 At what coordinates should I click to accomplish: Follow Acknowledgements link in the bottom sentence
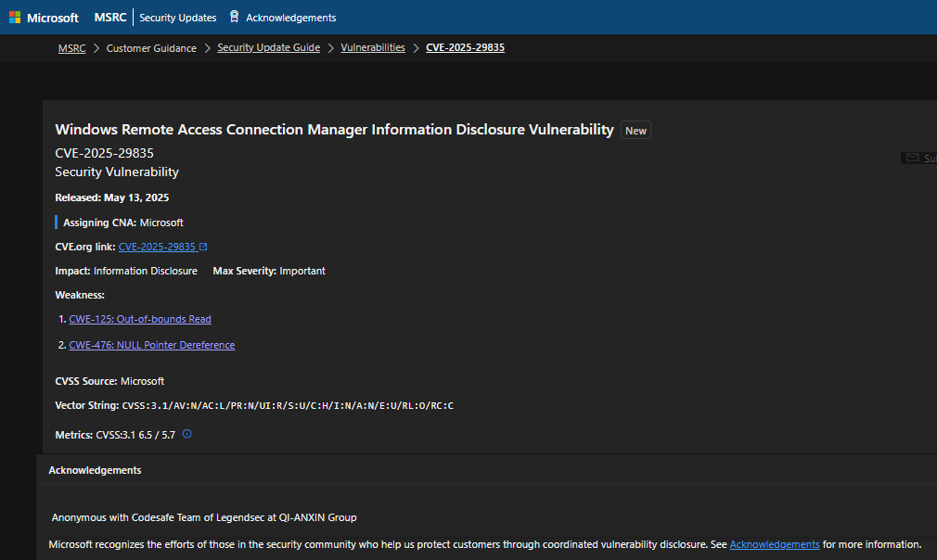pyautogui.click(x=775, y=544)
